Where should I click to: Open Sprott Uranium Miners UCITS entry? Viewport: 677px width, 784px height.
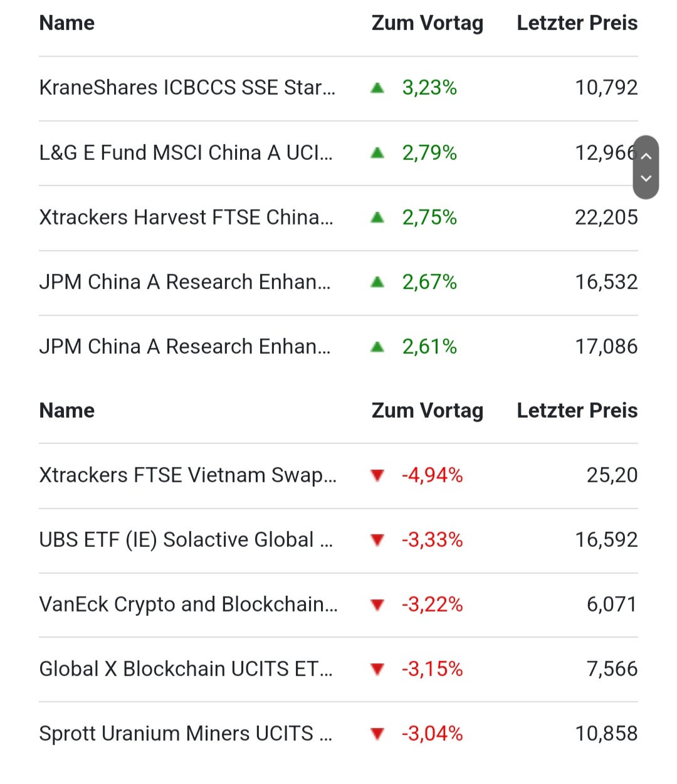(186, 734)
